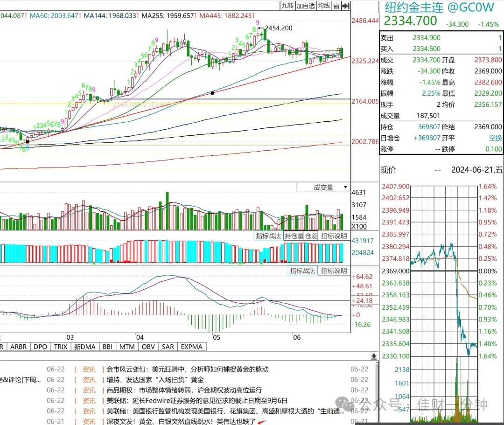Click the 买入 price 2334.600
This screenshot has width=504, height=425.
pyautogui.click(x=427, y=49)
